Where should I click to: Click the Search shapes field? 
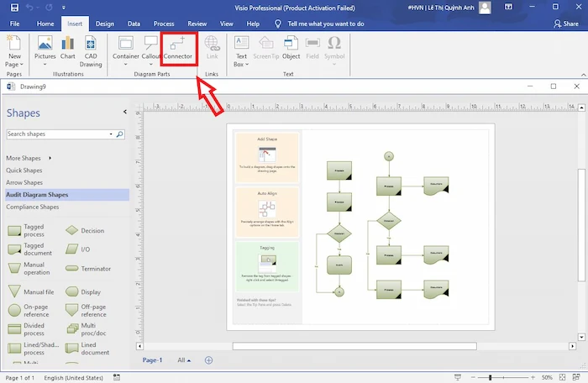[57, 134]
